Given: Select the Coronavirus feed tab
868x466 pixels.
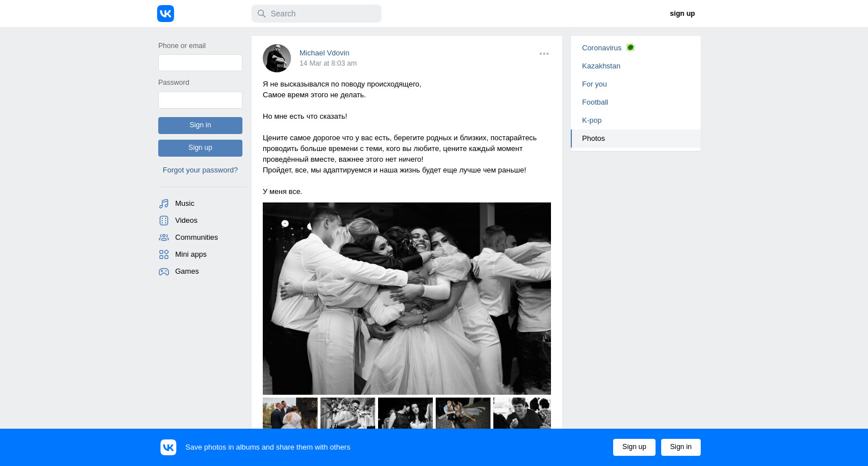Looking at the screenshot, I should pyautogui.click(x=636, y=48).
